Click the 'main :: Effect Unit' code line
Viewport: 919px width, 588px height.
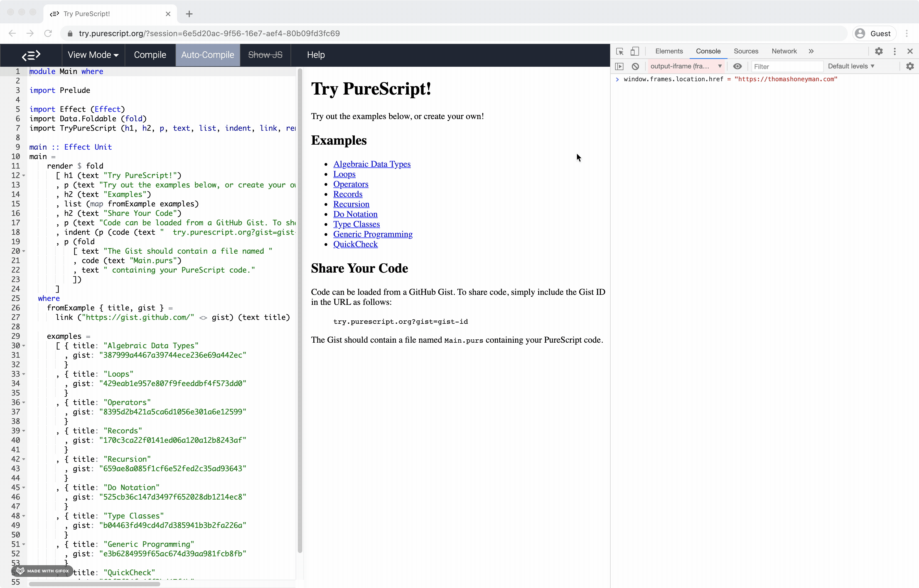coord(71,147)
